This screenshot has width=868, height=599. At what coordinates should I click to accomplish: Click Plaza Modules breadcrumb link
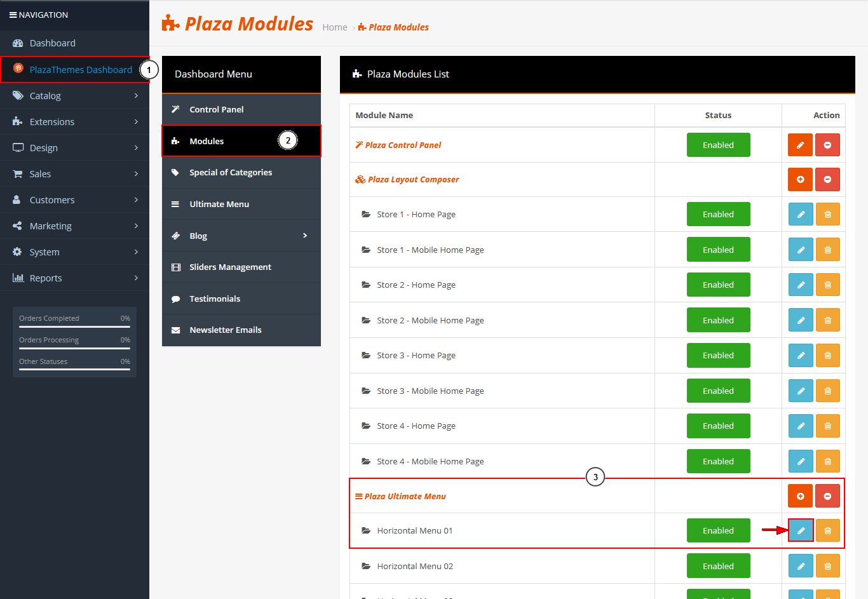point(393,27)
